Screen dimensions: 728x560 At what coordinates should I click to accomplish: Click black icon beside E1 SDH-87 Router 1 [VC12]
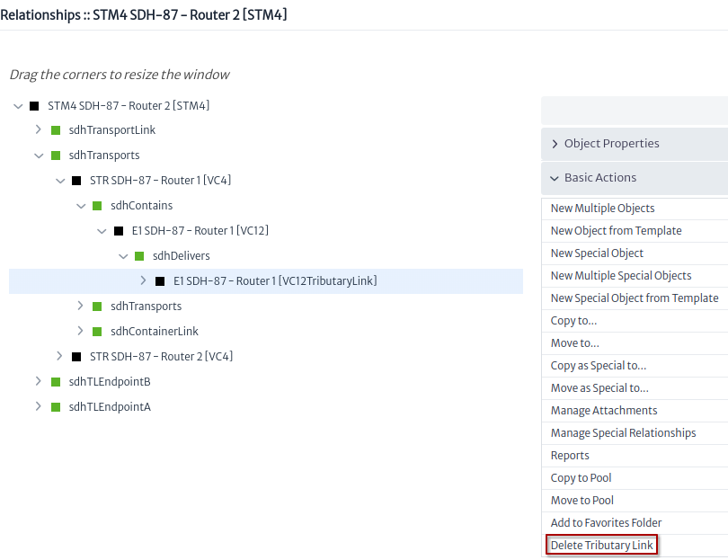(x=119, y=231)
